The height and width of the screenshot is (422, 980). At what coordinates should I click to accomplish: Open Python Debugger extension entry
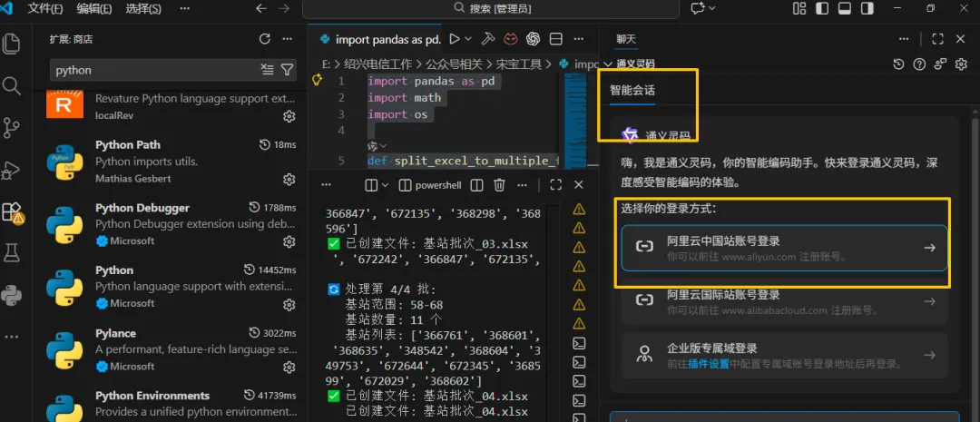171,224
